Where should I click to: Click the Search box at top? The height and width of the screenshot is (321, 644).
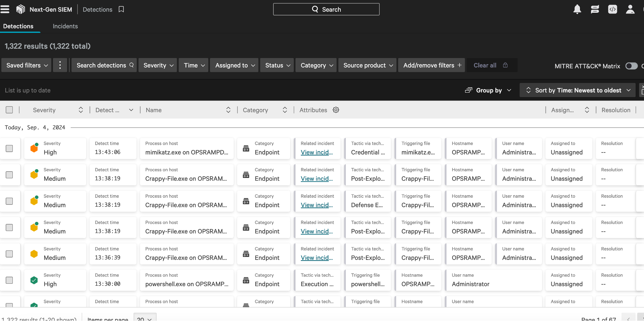coord(326,9)
